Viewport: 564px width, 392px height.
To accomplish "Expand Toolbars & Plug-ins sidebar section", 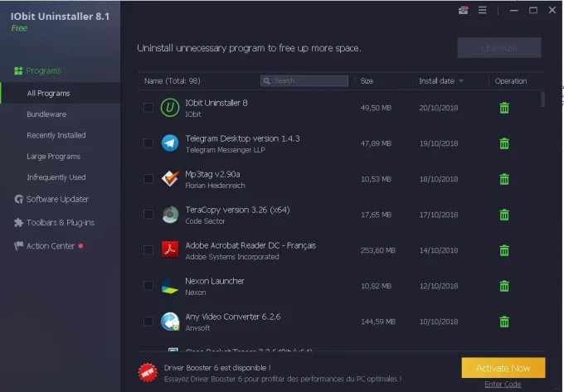I will [60, 222].
